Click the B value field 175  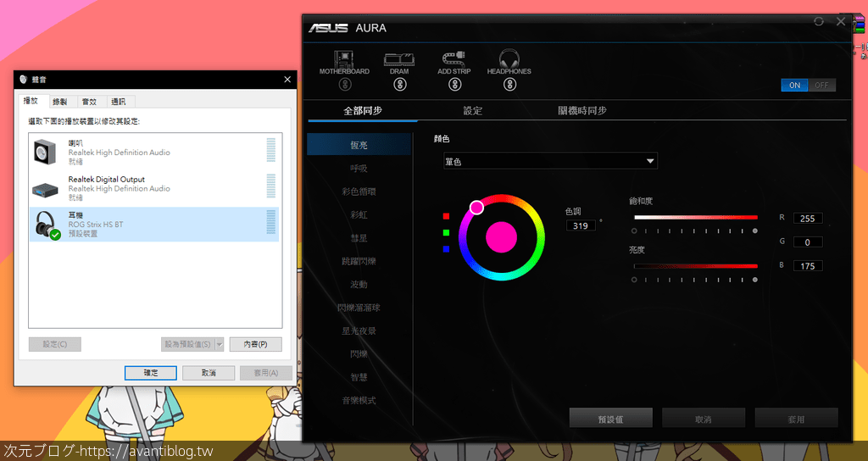pyautogui.click(x=808, y=266)
